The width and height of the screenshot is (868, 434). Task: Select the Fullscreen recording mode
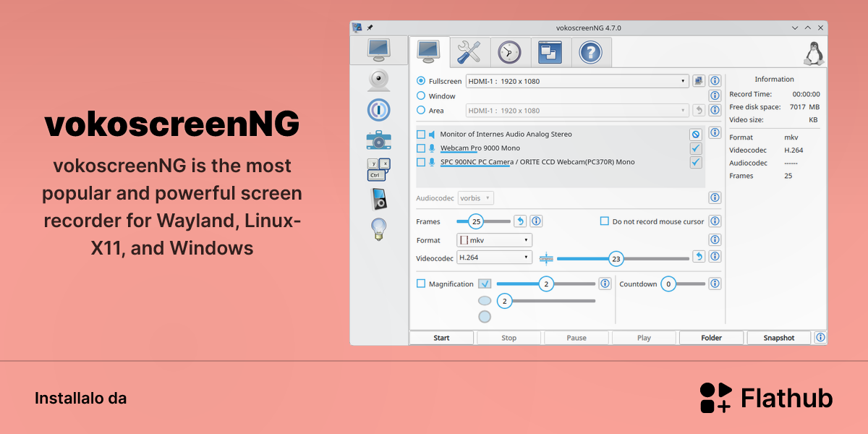[421, 81]
